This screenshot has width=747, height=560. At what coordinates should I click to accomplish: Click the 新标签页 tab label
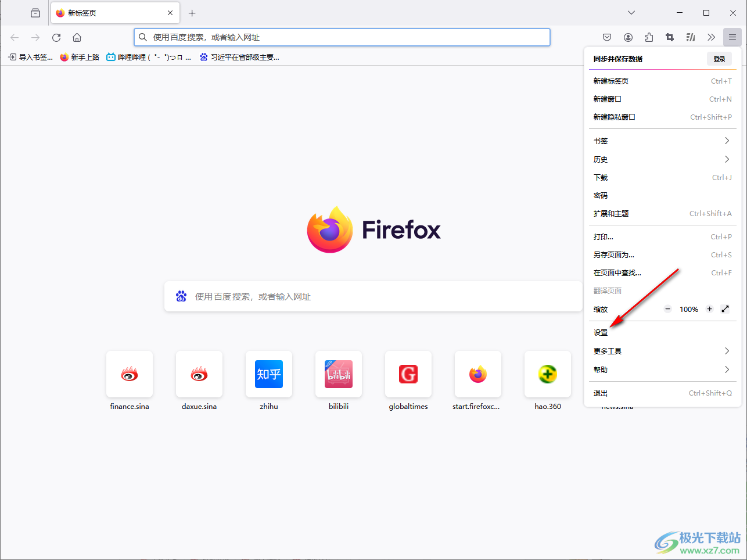click(x=82, y=13)
